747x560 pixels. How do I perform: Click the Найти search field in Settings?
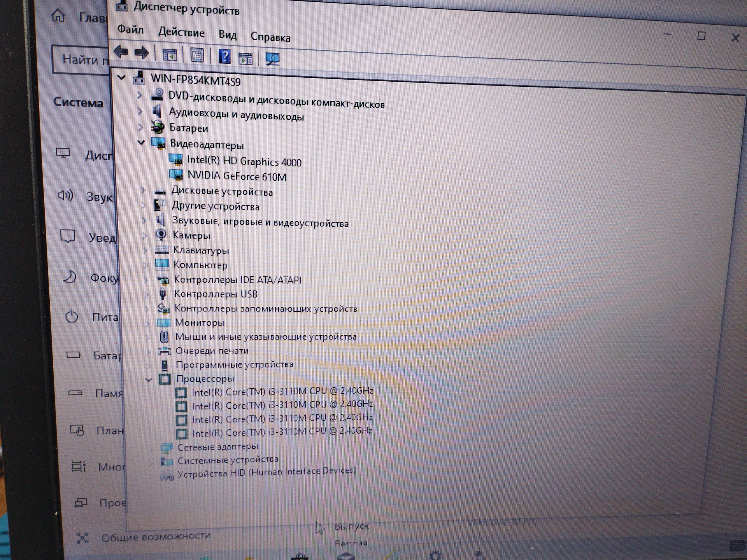(x=81, y=60)
